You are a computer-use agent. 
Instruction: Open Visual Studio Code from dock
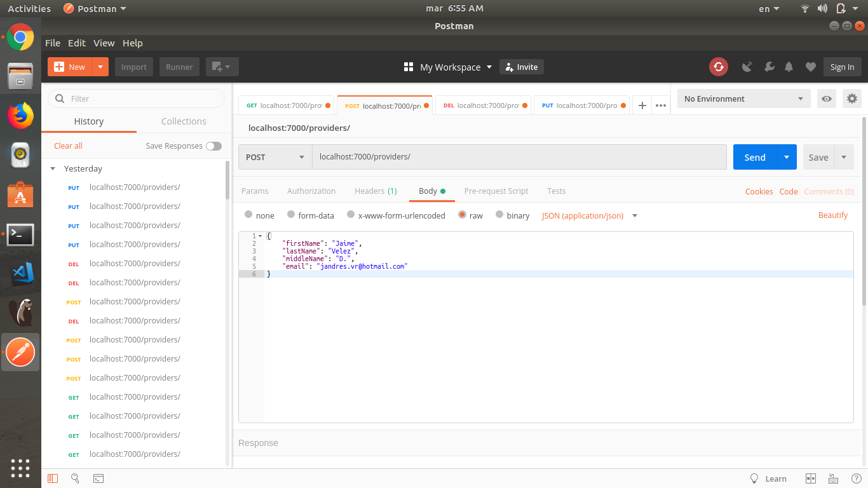coord(20,273)
